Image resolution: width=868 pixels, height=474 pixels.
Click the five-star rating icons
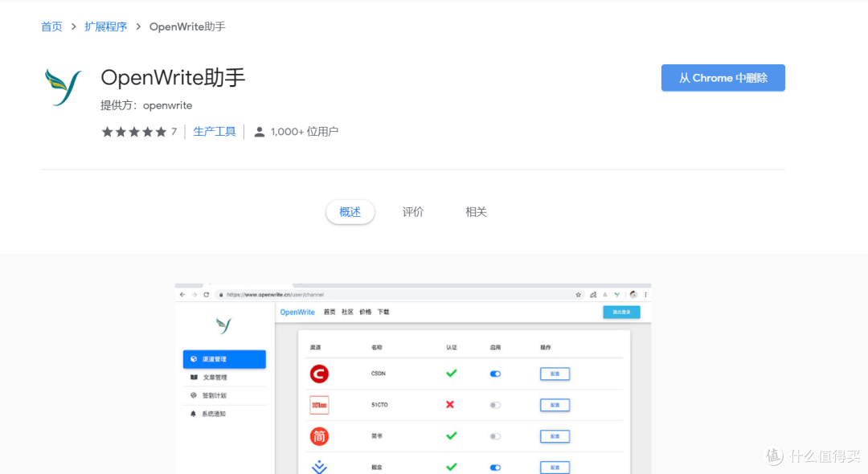(134, 132)
